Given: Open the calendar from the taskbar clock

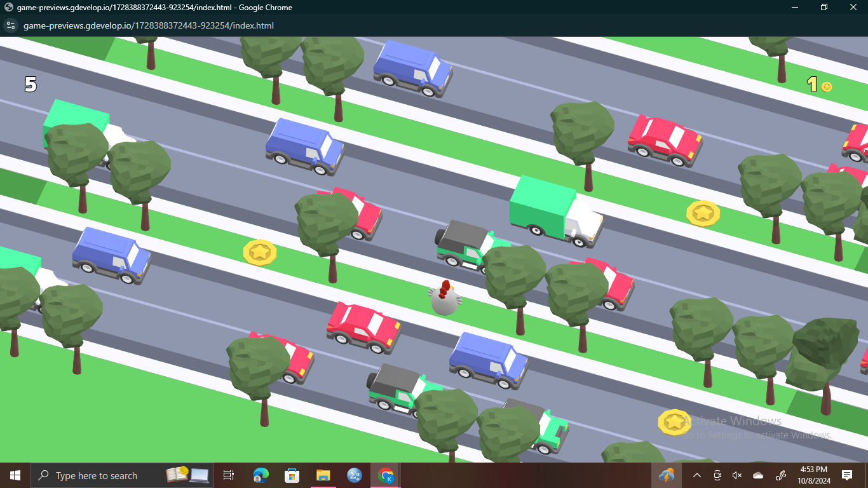Looking at the screenshot, I should pos(814,475).
